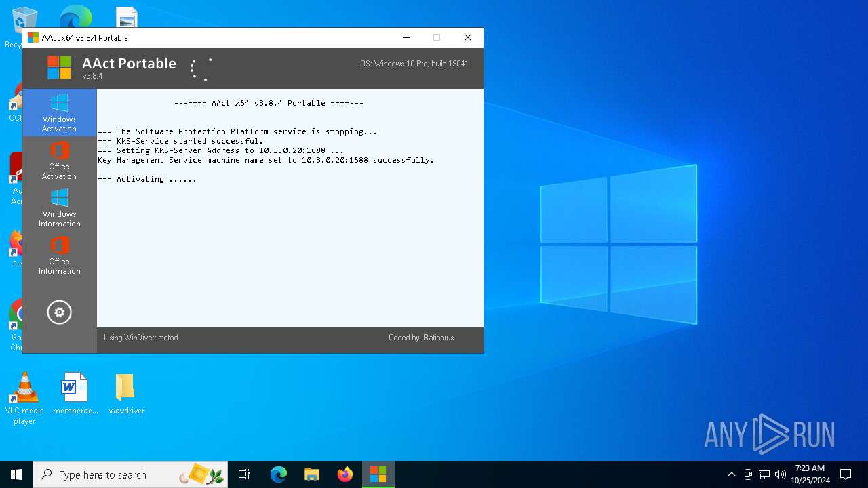Select Windows Activation in AAct sidebar
The height and width of the screenshot is (488, 868).
pyautogui.click(x=60, y=113)
